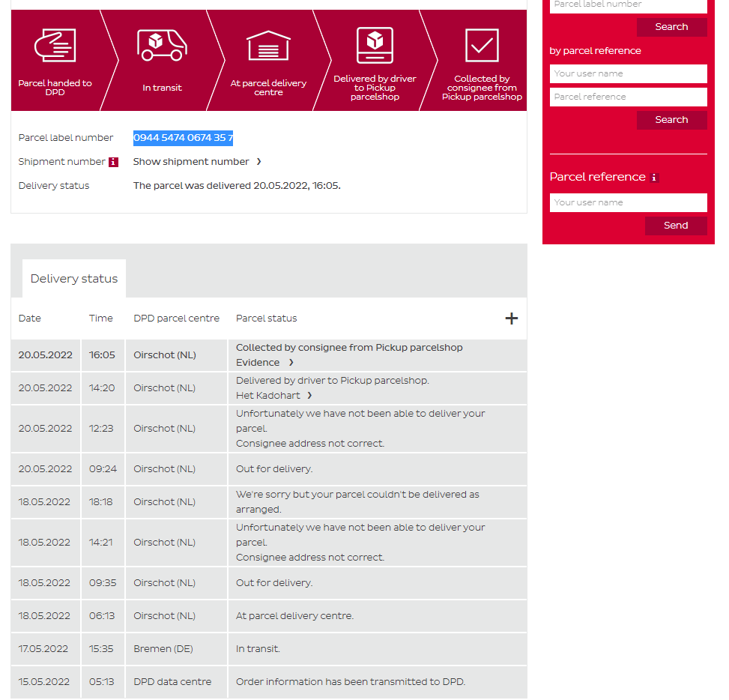Image resolution: width=729 pixels, height=700 pixels.
Task: Click Search button under parcel reference
Action: coord(671,120)
